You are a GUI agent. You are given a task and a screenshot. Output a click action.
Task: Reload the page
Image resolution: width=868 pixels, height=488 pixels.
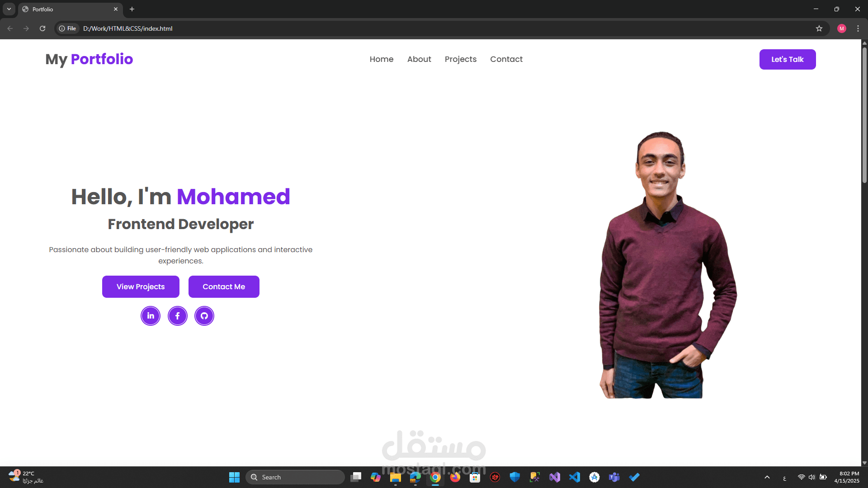click(42, 28)
